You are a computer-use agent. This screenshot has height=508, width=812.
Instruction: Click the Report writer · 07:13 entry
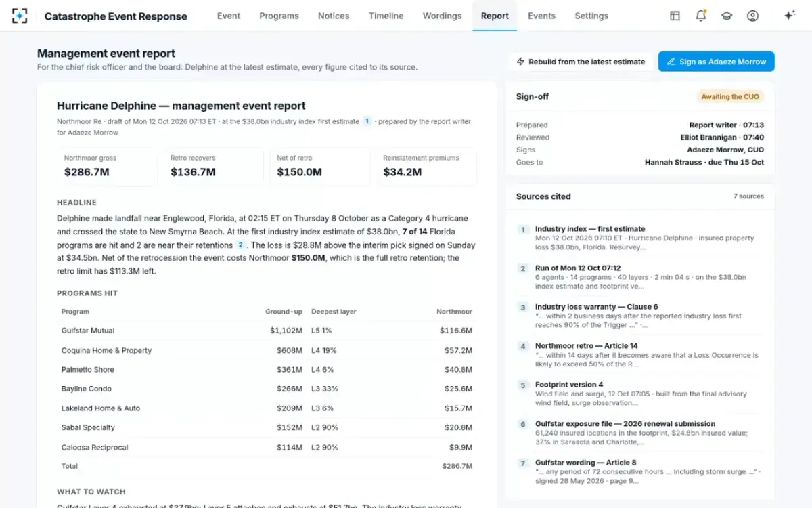[727, 125]
